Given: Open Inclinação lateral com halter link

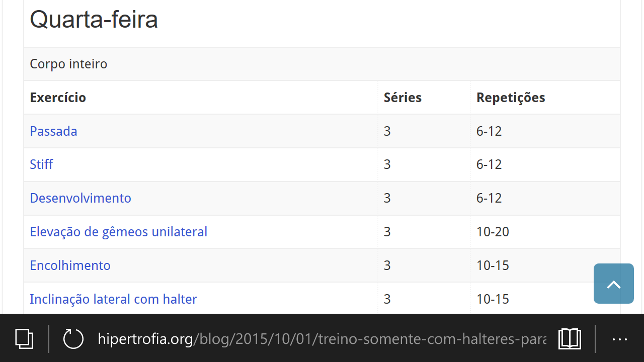Looking at the screenshot, I should [x=113, y=299].
